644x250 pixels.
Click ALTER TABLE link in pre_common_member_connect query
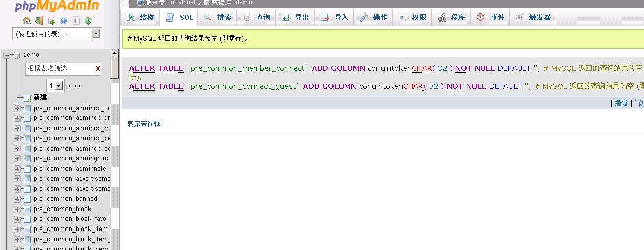click(156, 68)
